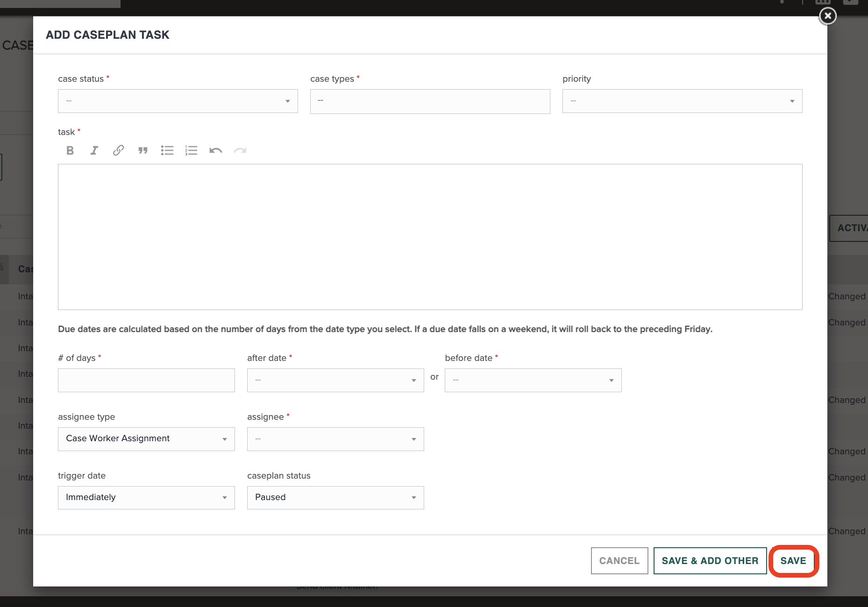Apply bold formatting in the task editor
This screenshot has width=868, height=607.
[70, 150]
